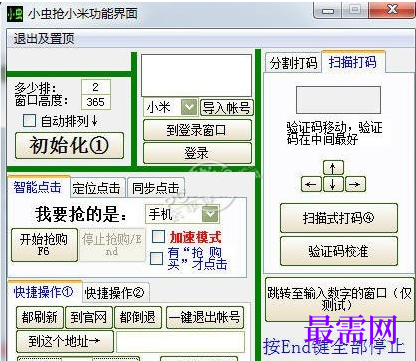This screenshot has height=361, width=416.
Task: Click 跳转至输入数字的窗口 test button
Action: [x=339, y=299]
